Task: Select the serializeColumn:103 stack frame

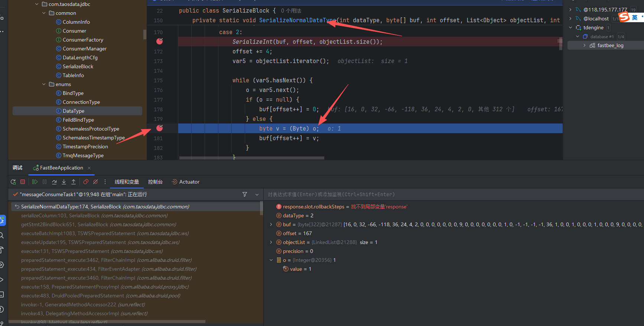Action: pyautogui.click(x=94, y=215)
